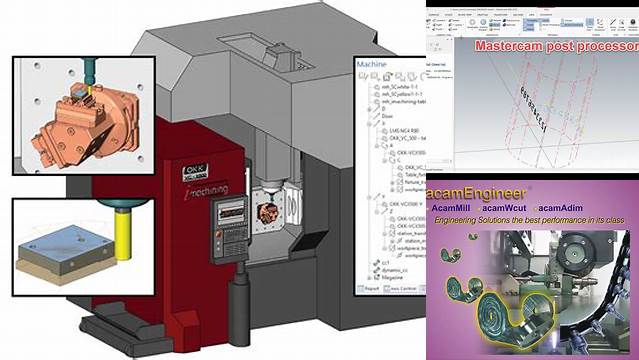This screenshot has height=360, width=639.
Task: Select the dynamic_cs coordinate icon in the tree
Action: point(377,270)
